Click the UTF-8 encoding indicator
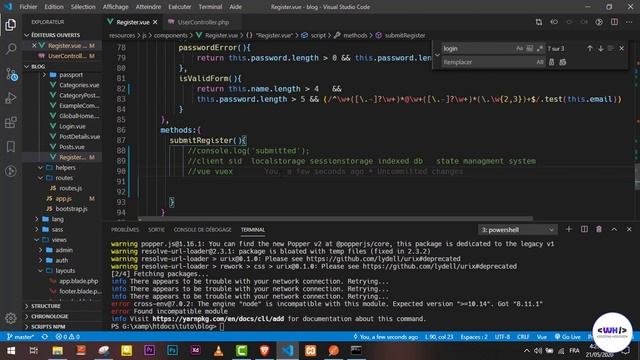The width and height of the screenshot is (640, 360). click(502, 337)
